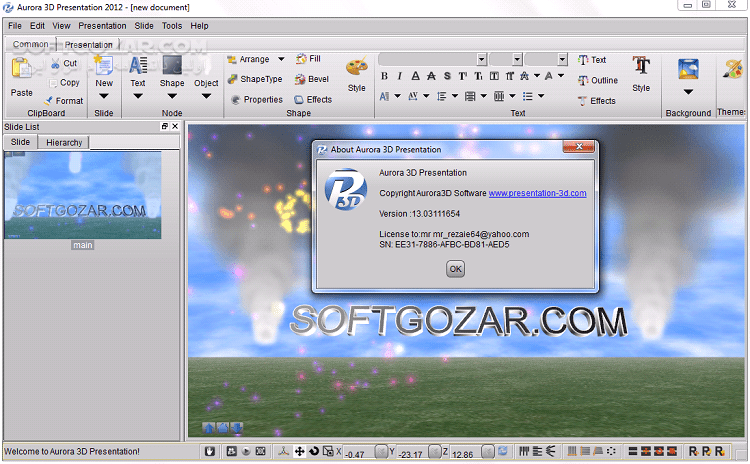750x464 pixels.
Task: Click the Cut scissors icon
Action: 56,64
